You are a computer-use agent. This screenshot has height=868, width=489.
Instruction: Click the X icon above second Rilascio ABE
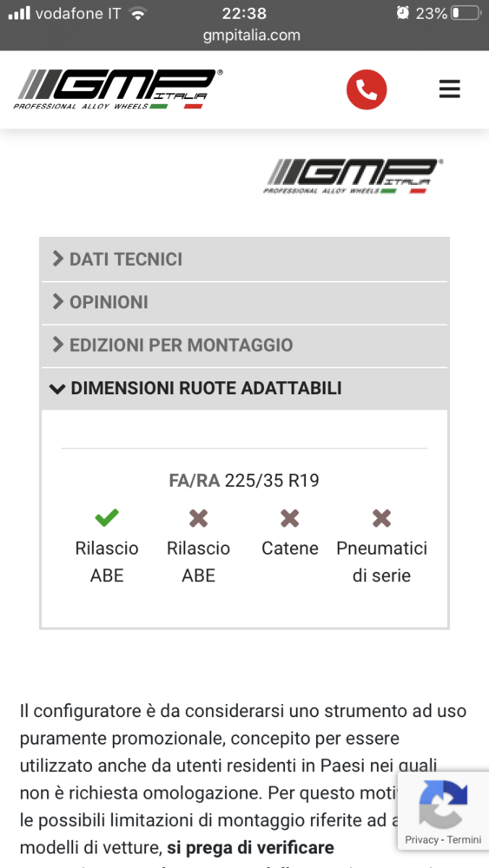[198, 518]
